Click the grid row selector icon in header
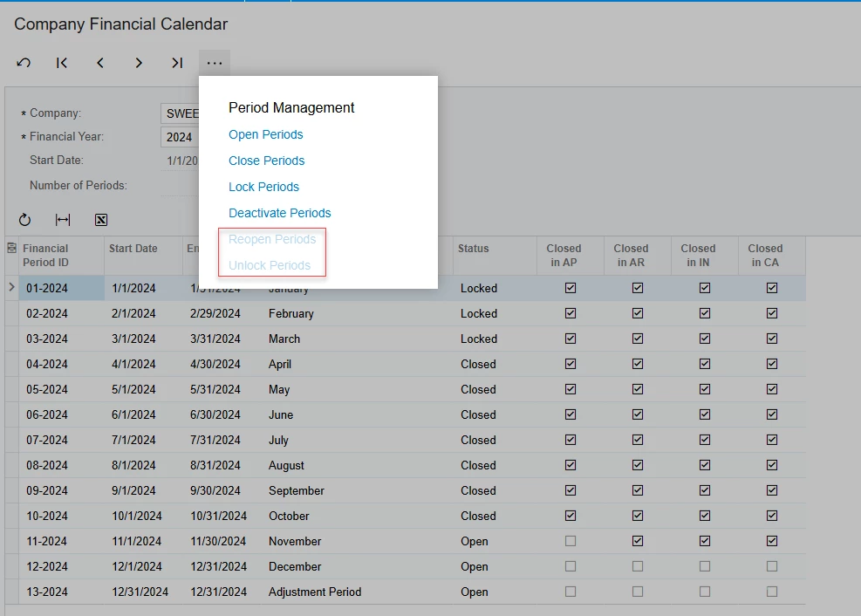Image resolution: width=861 pixels, height=616 pixels. pyautogui.click(x=11, y=249)
